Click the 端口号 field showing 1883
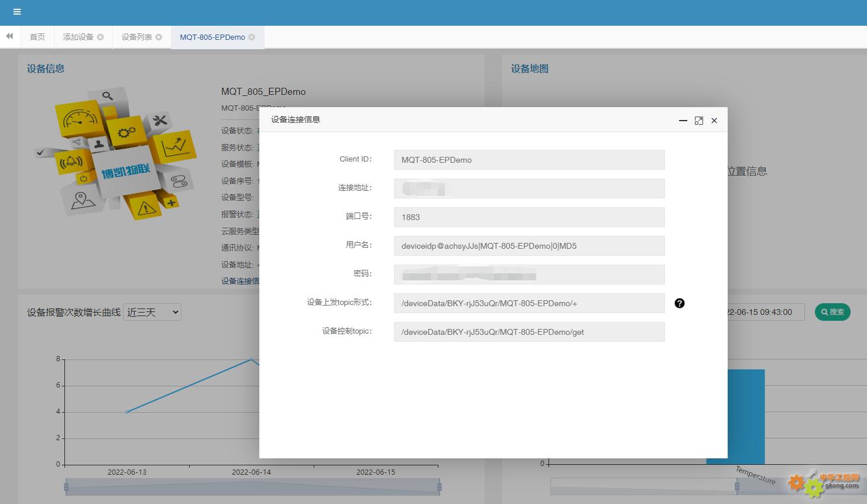The image size is (867, 504). pos(529,217)
